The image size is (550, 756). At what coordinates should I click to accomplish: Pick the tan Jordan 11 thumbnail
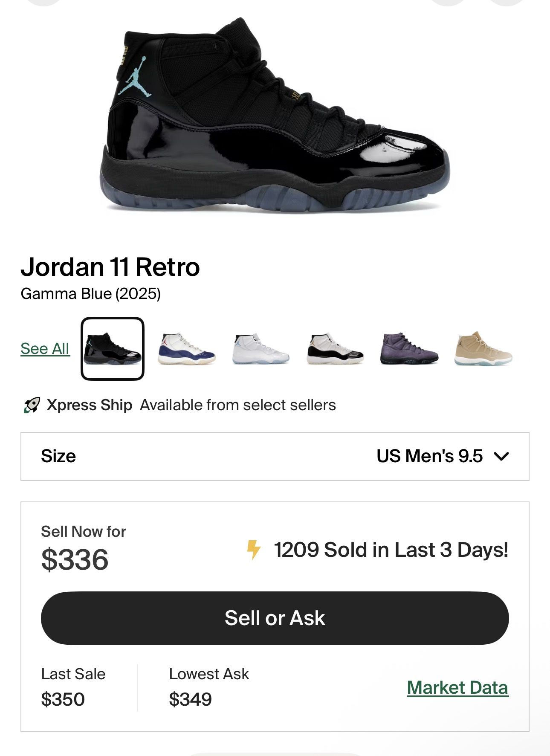tap(483, 349)
